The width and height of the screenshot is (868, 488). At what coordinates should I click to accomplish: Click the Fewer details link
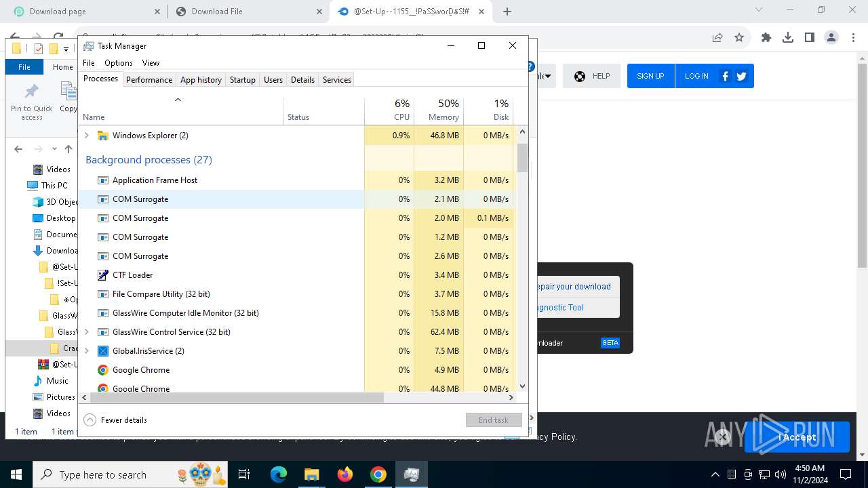pyautogui.click(x=124, y=420)
